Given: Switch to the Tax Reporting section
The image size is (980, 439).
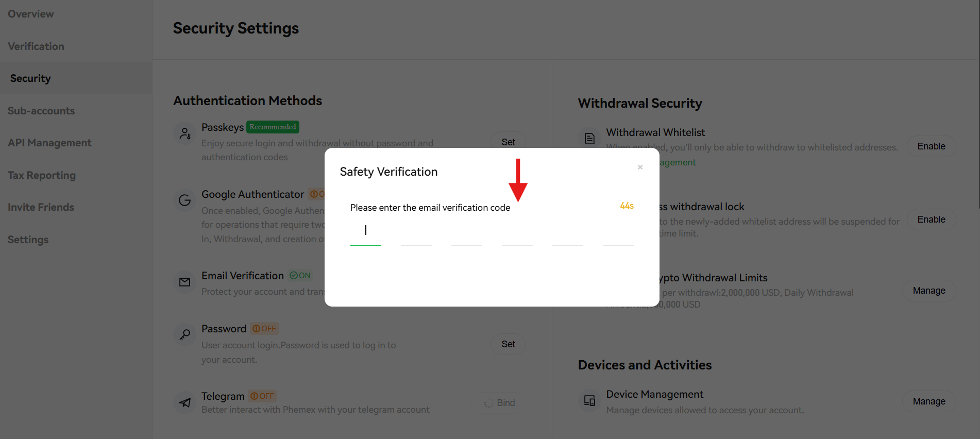Looking at the screenshot, I should (x=41, y=175).
